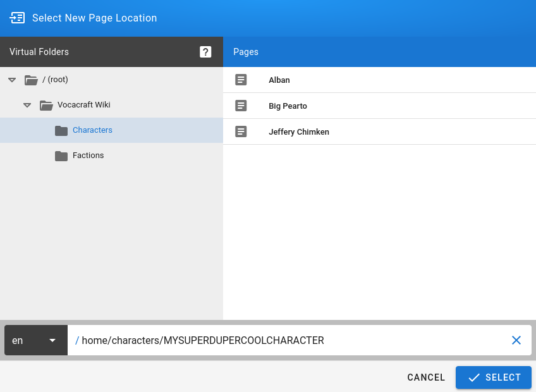
Task: Choose the Jeffery Chimken page title
Action: click(x=298, y=132)
